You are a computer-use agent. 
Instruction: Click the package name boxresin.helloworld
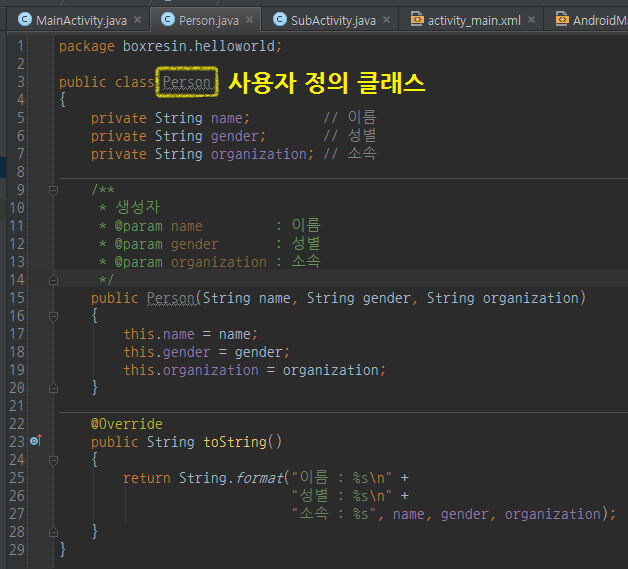[x=199, y=46]
